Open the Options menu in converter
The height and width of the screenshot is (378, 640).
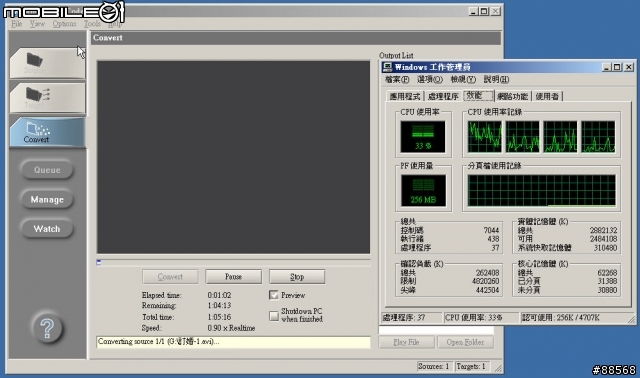[x=64, y=24]
